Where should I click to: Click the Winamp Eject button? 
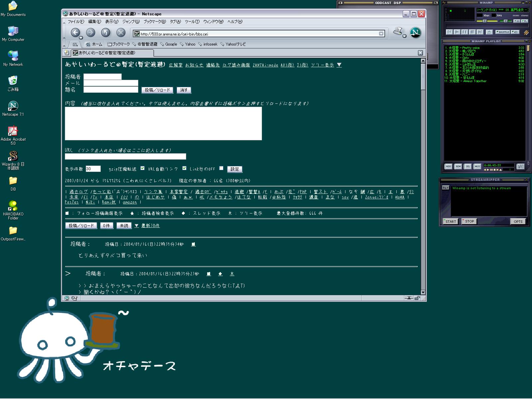coord(489,32)
